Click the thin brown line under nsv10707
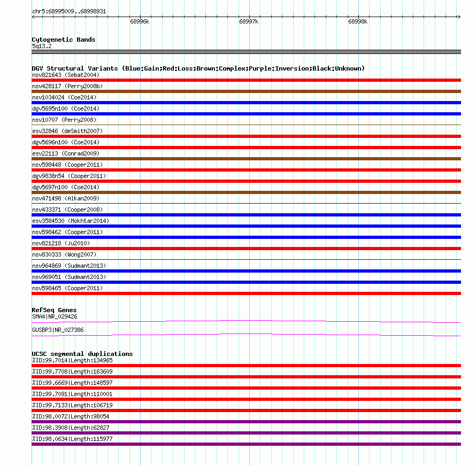476x465 pixels. [246, 125]
